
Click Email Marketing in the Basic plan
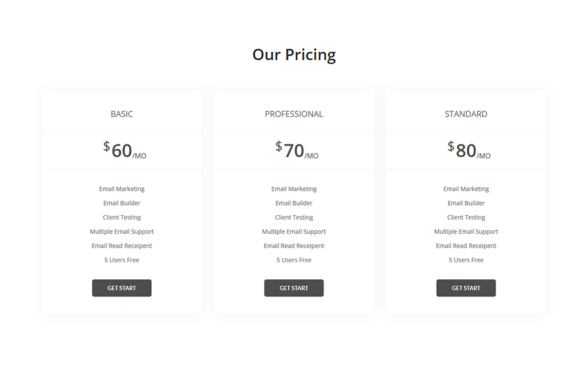point(121,189)
